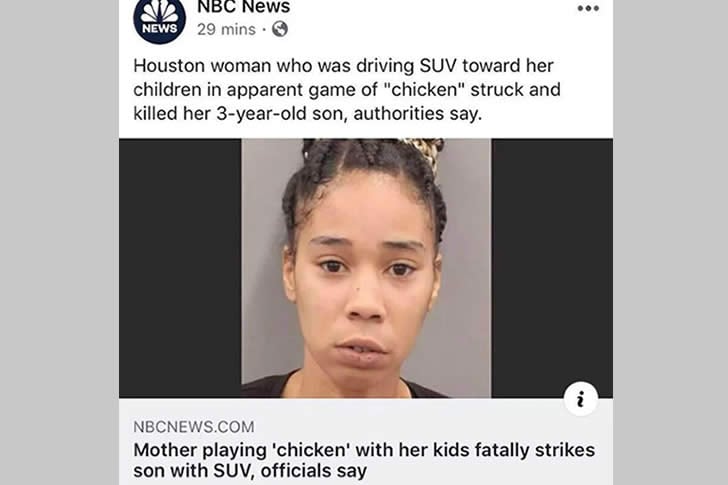The image size is (728, 485).
Task: Click caption line 'killed her 3-year-old son'
Action: pos(307,114)
